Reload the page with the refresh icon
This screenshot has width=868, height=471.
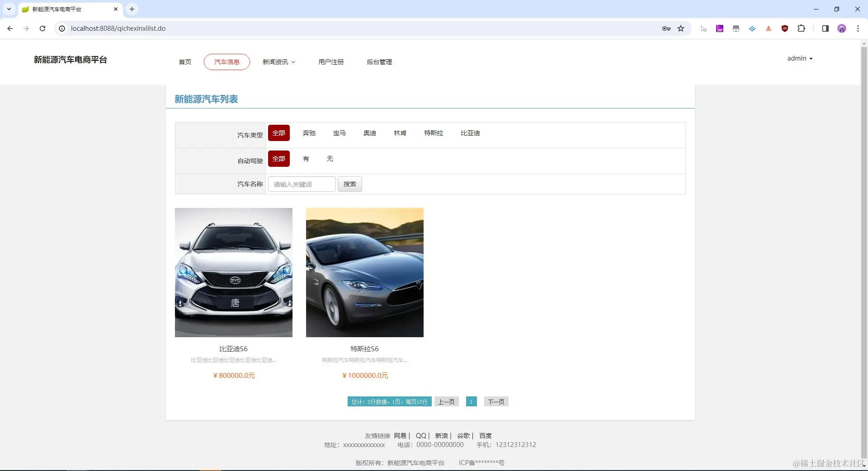pos(42,28)
